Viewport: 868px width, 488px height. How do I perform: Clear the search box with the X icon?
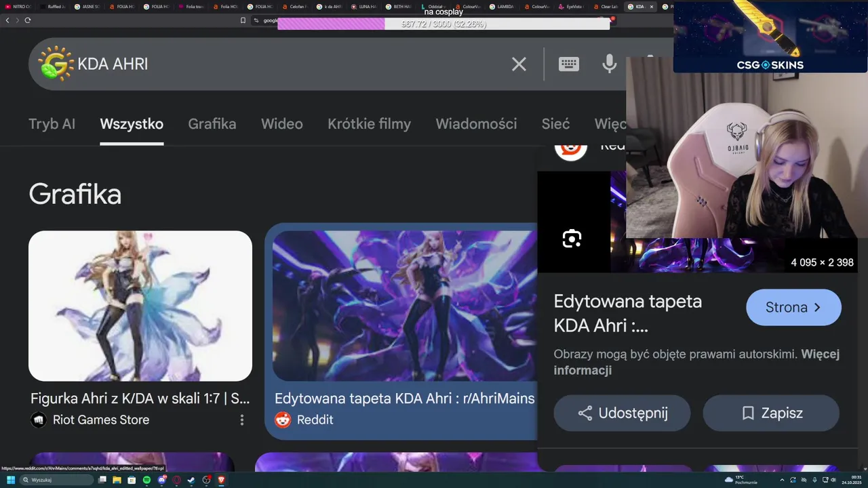tap(519, 64)
